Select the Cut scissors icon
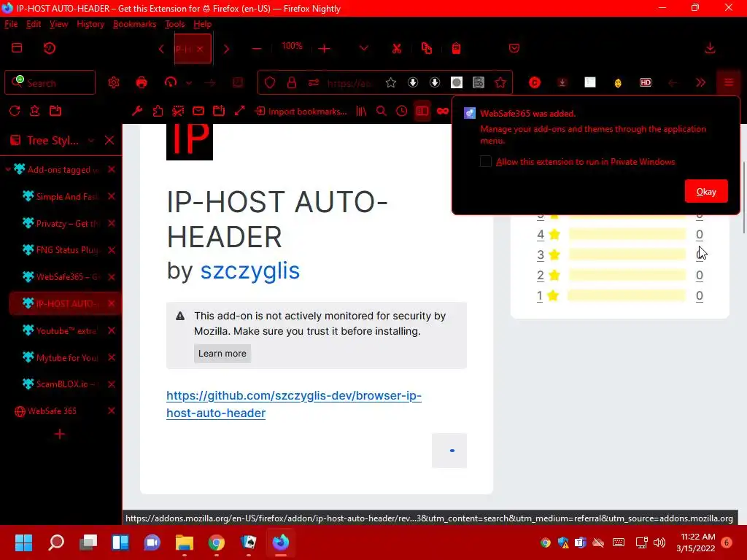This screenshot has height=560, width=747. (396, 49)
